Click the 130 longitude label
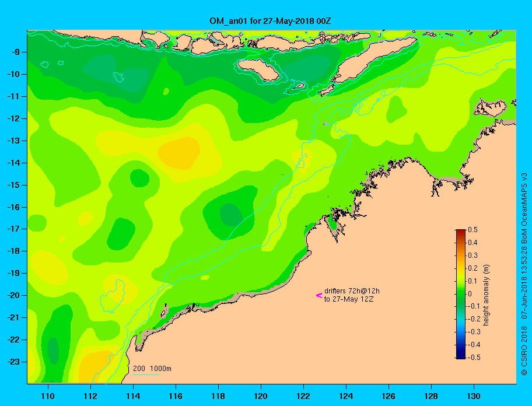 (x=473, y=396)
